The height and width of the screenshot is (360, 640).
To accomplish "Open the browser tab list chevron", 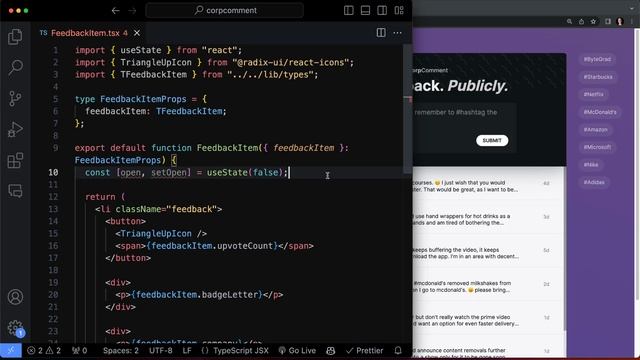I will click(x=631, y=8).
